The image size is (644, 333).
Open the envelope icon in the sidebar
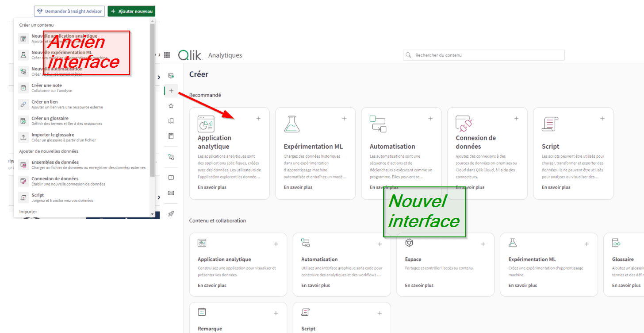(x=171, y=193)
